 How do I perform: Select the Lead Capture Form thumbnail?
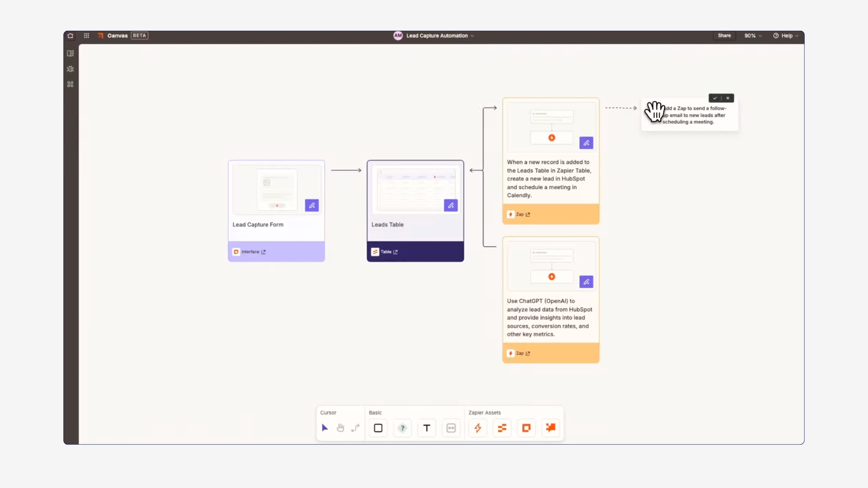tap(277, 189)
